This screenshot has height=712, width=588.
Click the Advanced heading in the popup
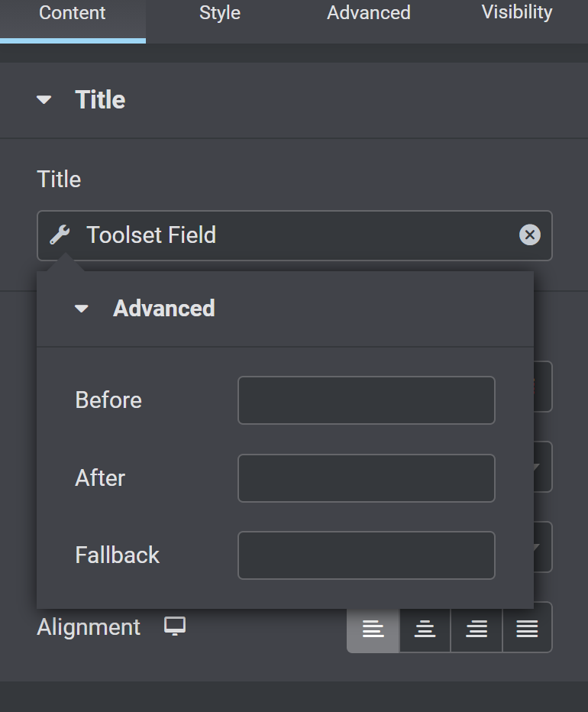pos(164,309)
